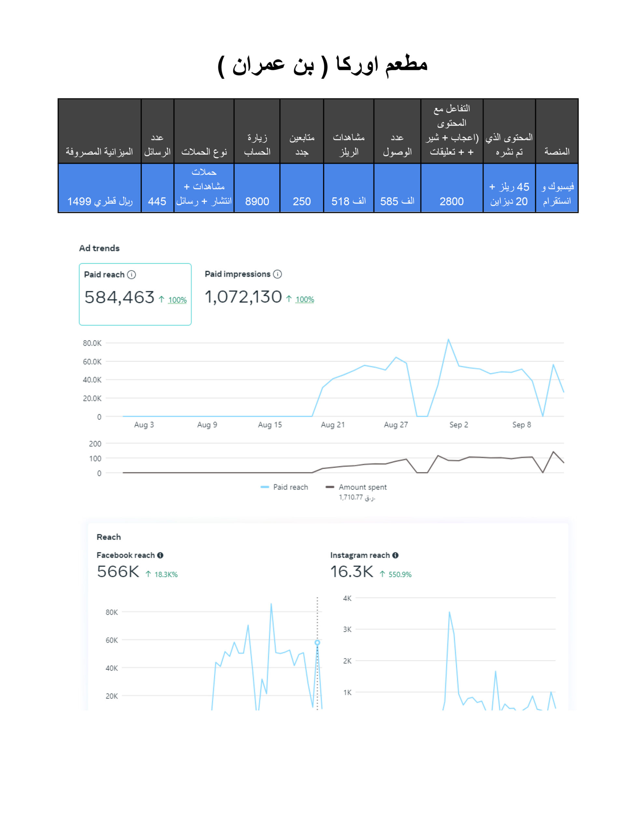
Task: Click the Paid reach info icon
Action: 131,275
